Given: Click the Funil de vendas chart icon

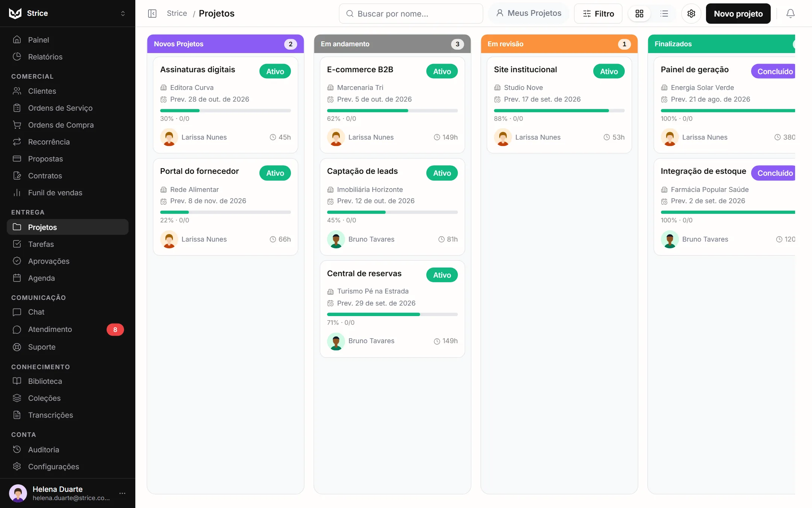Looking at the screenshot, I should click(17, 193).
